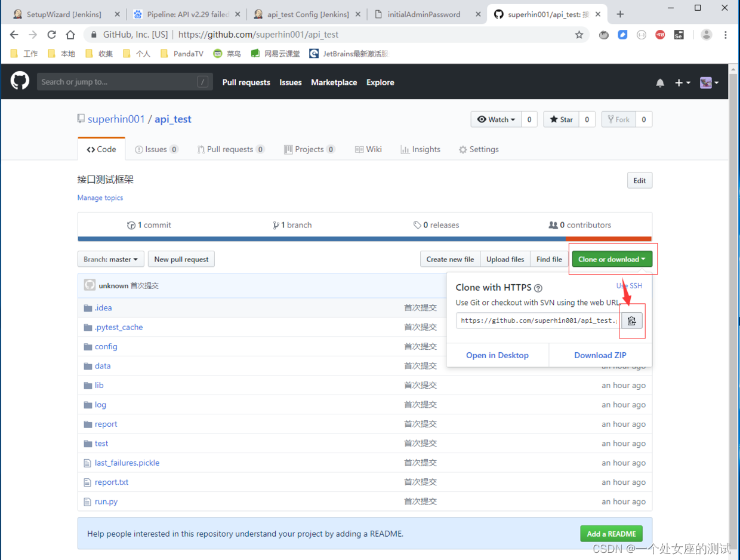Click Explore in top navigation
Image resolution: width=740 pixels, height=560 pixels.
380,82
